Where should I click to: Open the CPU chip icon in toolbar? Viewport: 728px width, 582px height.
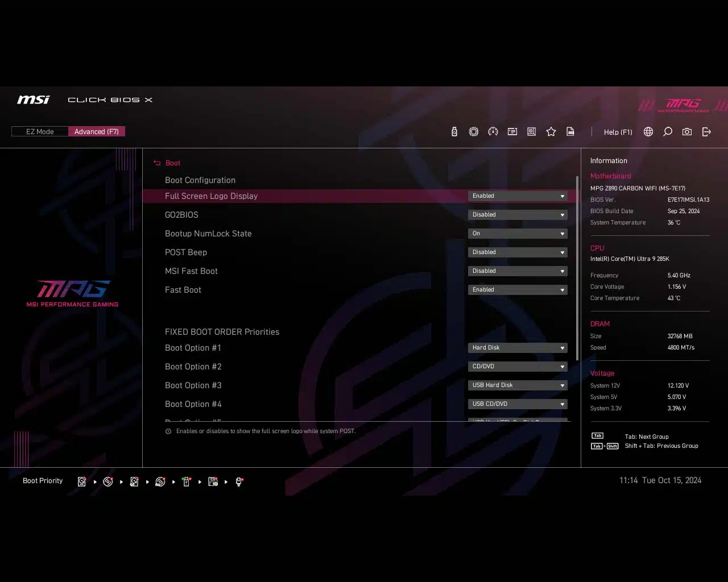474,132
